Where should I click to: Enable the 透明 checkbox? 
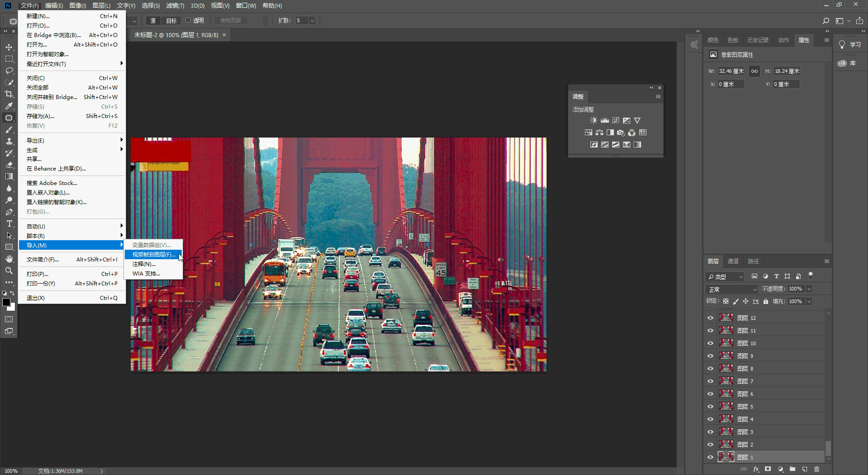[x=188, y=20]
